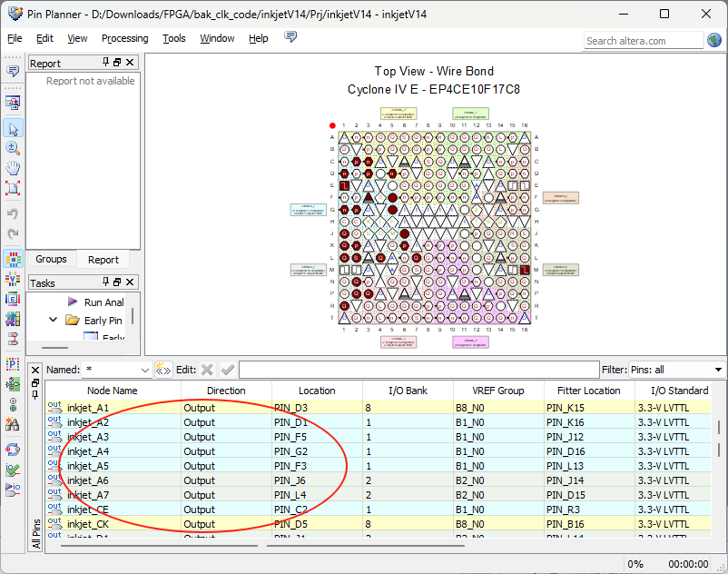Switch to the Groups tab
This screenshot has width=728, height=574.
click(x=51, y=259)
